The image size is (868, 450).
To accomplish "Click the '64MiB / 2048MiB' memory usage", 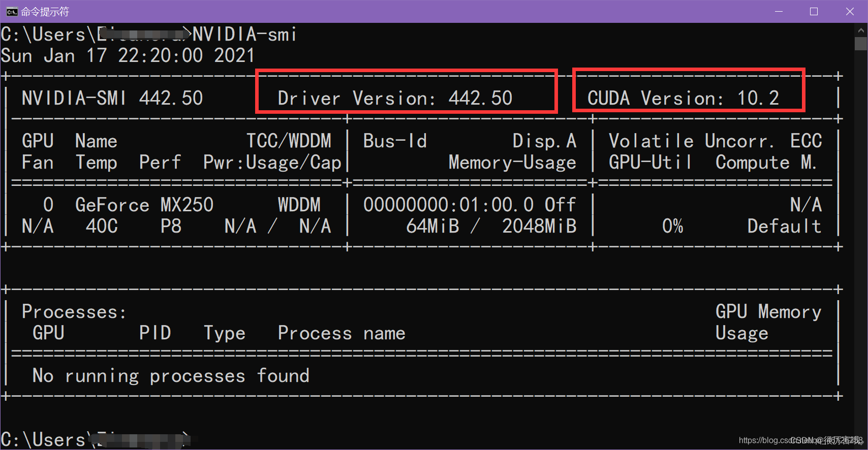I will coord(491,226).
